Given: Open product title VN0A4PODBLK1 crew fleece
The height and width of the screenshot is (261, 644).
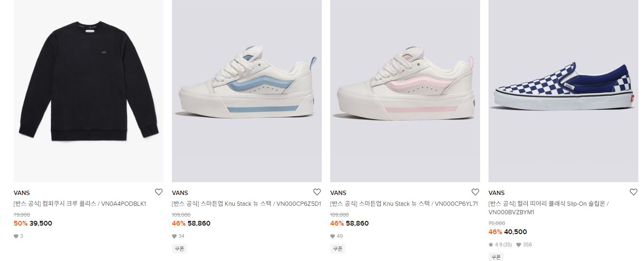Looking at the screenshot, I should [80, 204].
